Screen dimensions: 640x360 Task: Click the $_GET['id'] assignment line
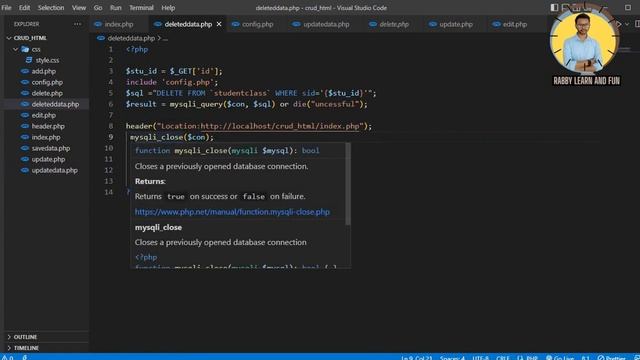[174, 71]
